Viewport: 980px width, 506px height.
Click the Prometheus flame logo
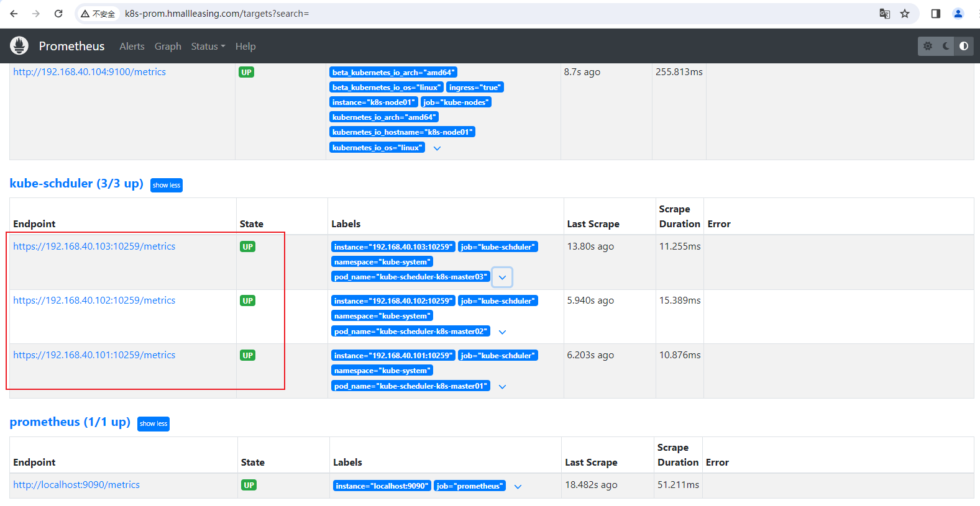(19, 46)
